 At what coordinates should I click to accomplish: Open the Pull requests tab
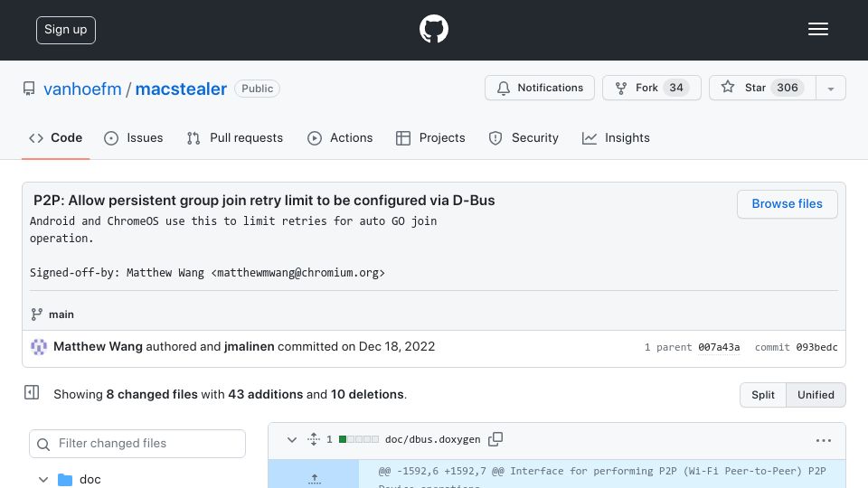[235, 137]
